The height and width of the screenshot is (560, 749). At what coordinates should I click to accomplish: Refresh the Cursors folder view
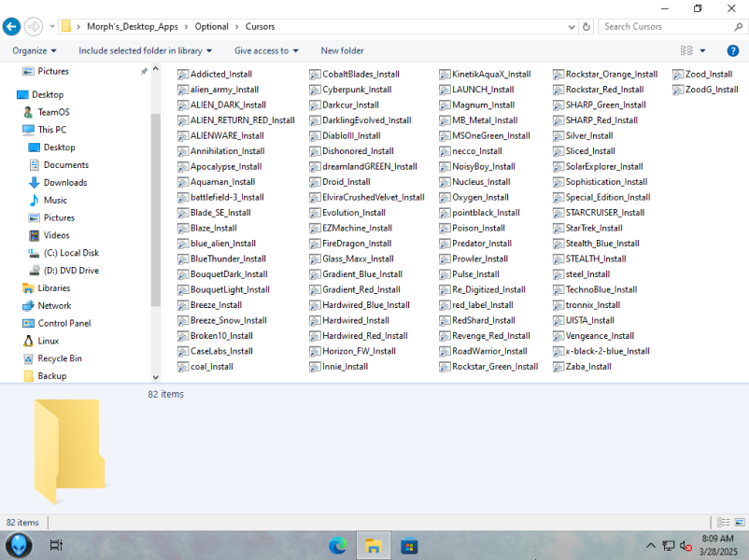(586, 27)
